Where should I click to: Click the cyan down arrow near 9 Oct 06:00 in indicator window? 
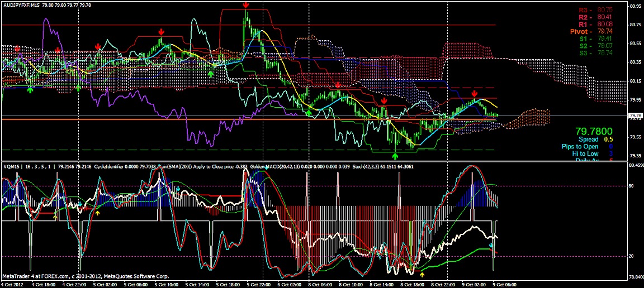click(490, 246)
